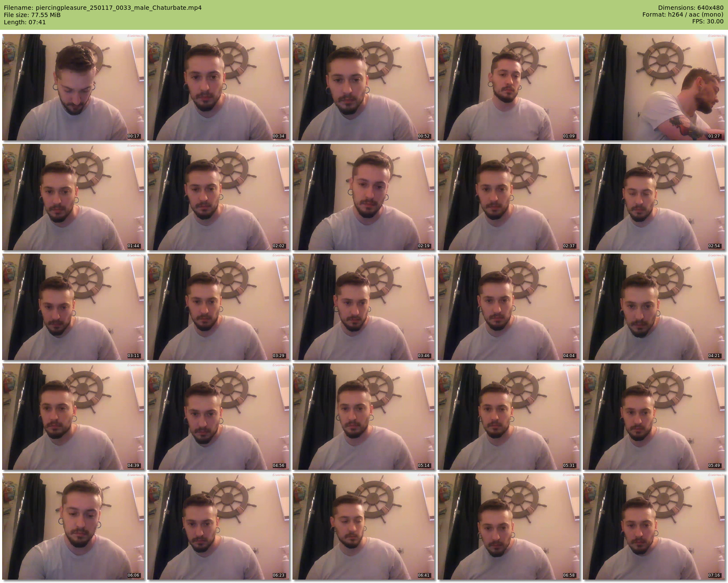The height and width of the screenshot is (583, 728).
Task: Click the filename text in the header
Action: coord(103,8)
